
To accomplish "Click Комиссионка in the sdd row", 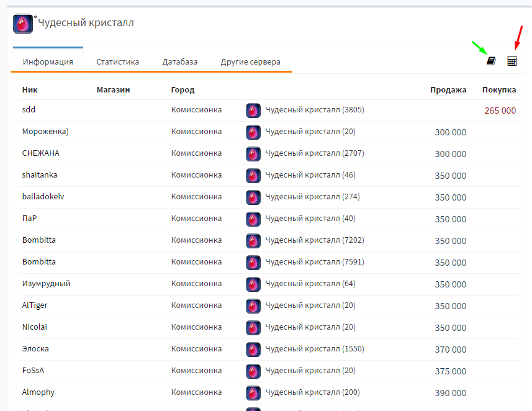I will 196,110.
